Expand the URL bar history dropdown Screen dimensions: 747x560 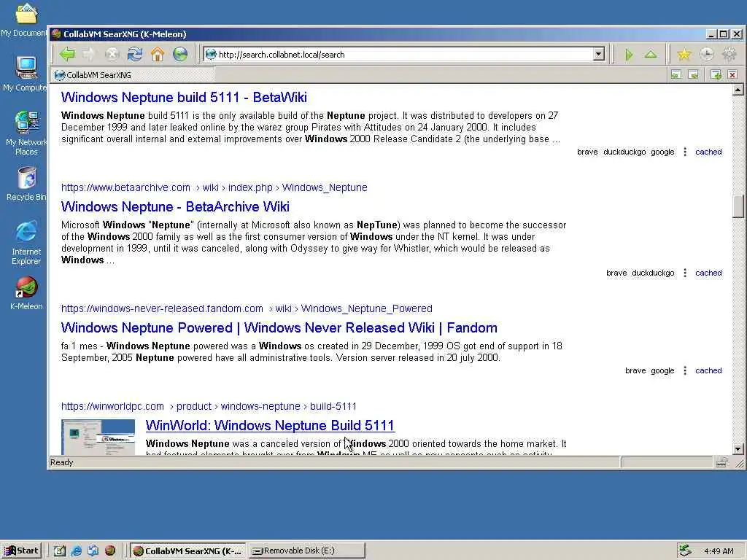pos(599,54)
